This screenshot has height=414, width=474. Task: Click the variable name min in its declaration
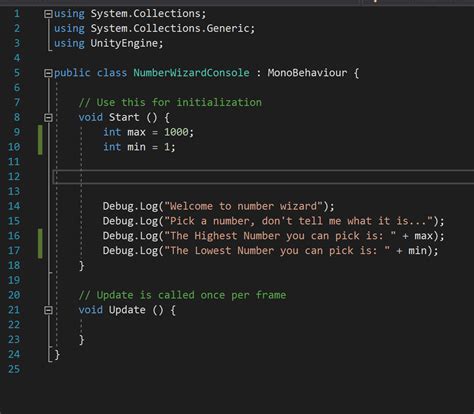point(136,147)
